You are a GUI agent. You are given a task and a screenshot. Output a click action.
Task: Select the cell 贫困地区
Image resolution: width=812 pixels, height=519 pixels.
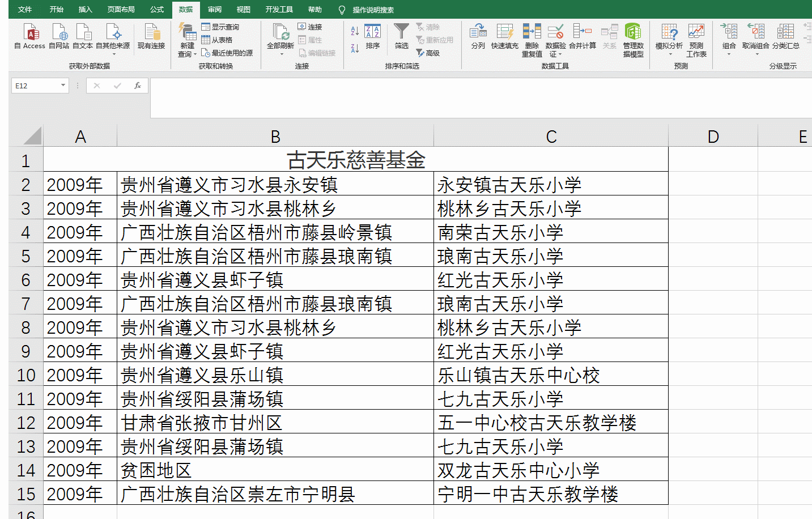tap(275, 470)
